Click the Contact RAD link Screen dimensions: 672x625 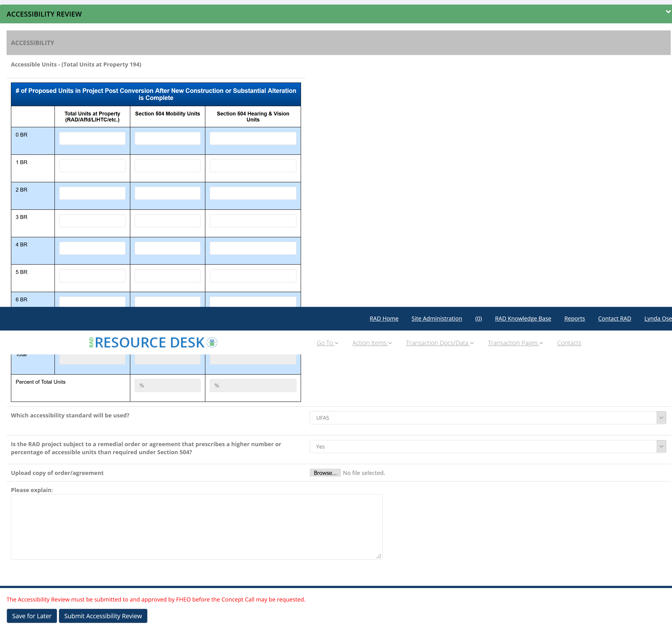tap(614, 319)
